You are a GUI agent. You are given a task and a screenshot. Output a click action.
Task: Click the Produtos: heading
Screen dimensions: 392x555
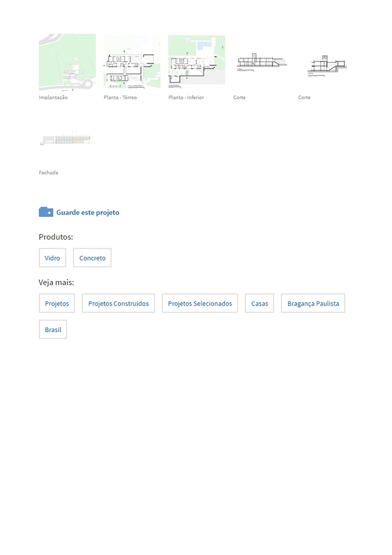click(x=56, y=237)
